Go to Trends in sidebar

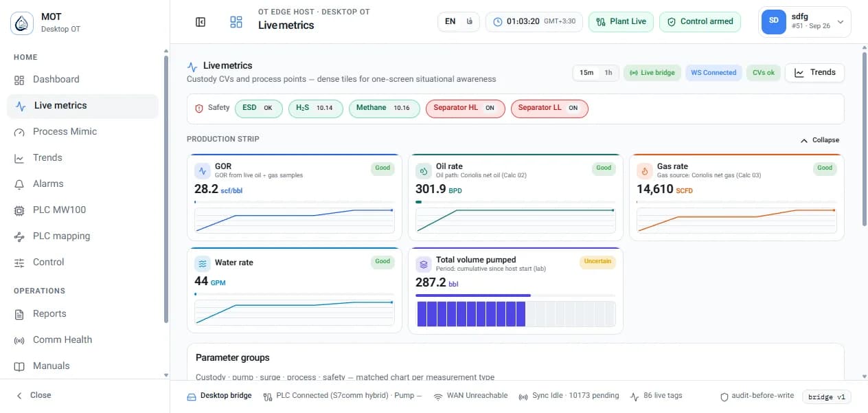[x=82, y=158]
